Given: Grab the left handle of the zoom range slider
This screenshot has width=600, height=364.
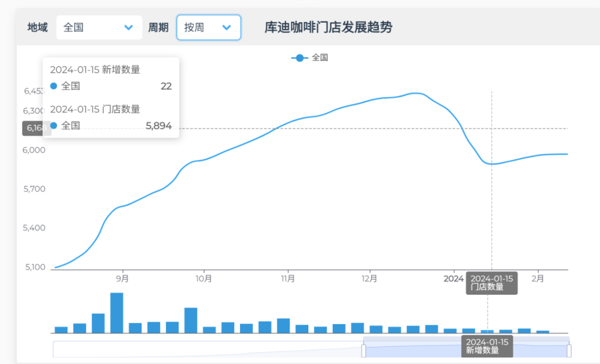Looking at the screenshot, I should pos(363,350).
